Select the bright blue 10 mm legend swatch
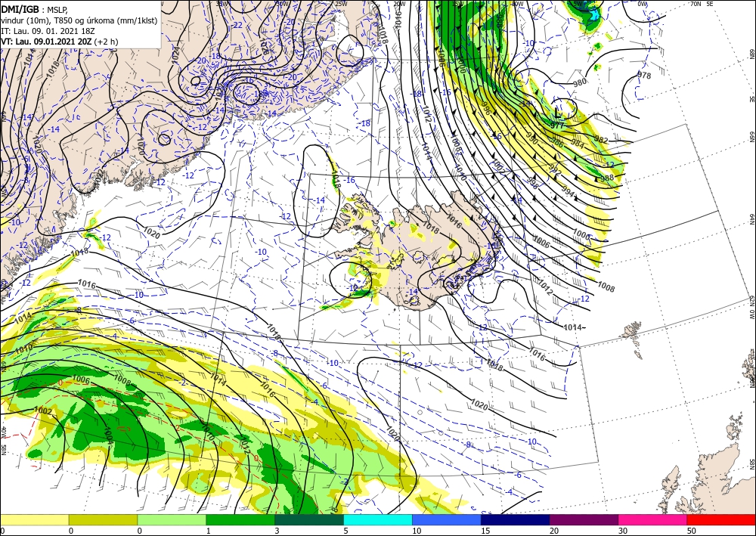The image size is (756, 536). point(447,519)
